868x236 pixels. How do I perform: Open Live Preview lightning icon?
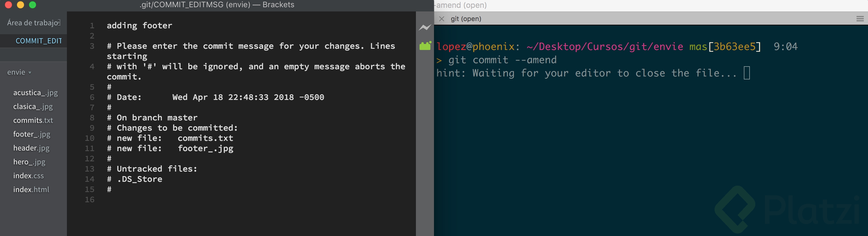[x=425, y=27]
